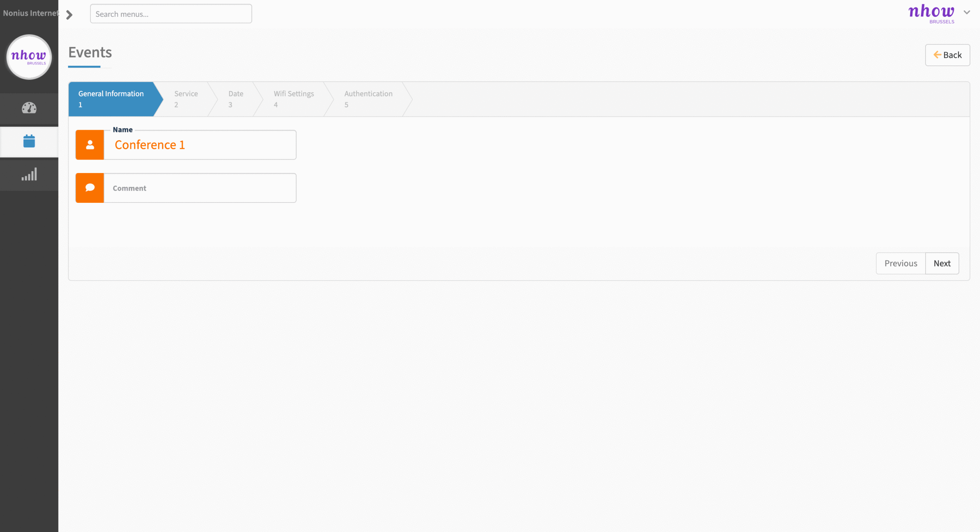980x532 pixels.
Task: Select the Authentication step tab
Action: pos(368,99)
